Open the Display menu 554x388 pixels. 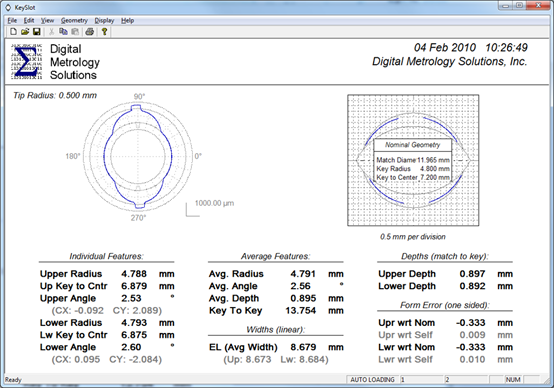click(104, 20)
